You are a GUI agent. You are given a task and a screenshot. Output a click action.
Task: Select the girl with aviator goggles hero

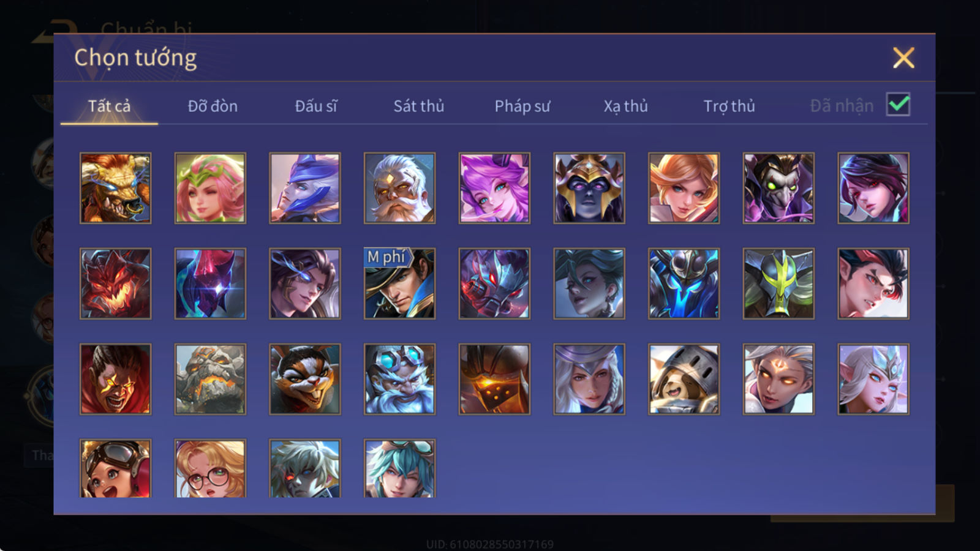(115, 468)
